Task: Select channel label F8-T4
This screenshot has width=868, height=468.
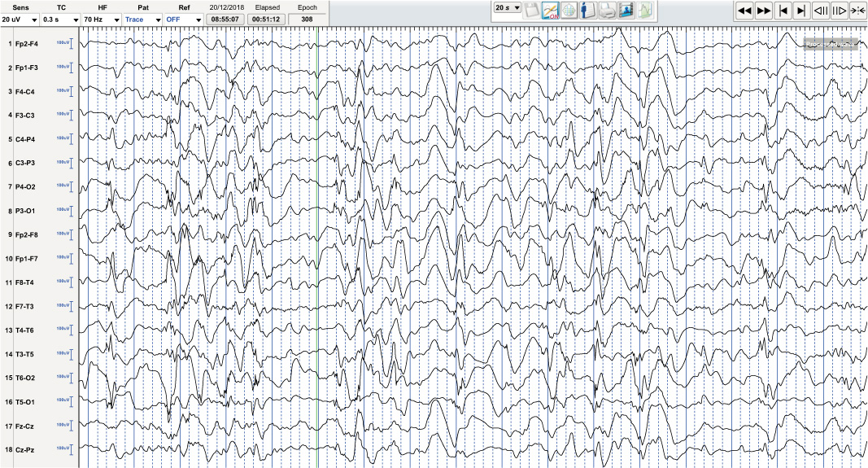Action: 24,282
